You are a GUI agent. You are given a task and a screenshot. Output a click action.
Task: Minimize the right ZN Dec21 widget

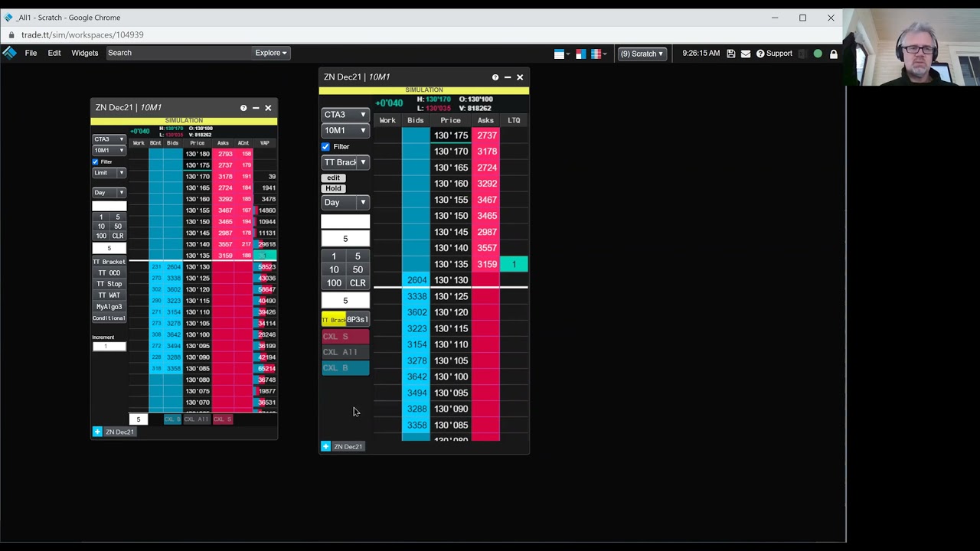[x=508, y=77]
